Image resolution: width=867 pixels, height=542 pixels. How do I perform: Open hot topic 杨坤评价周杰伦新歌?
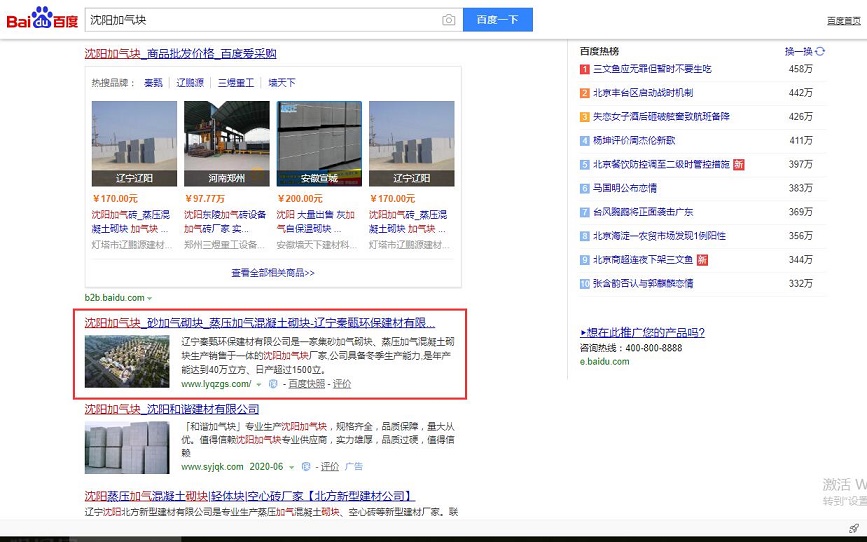pyautogui.click(x=634, y=140)
